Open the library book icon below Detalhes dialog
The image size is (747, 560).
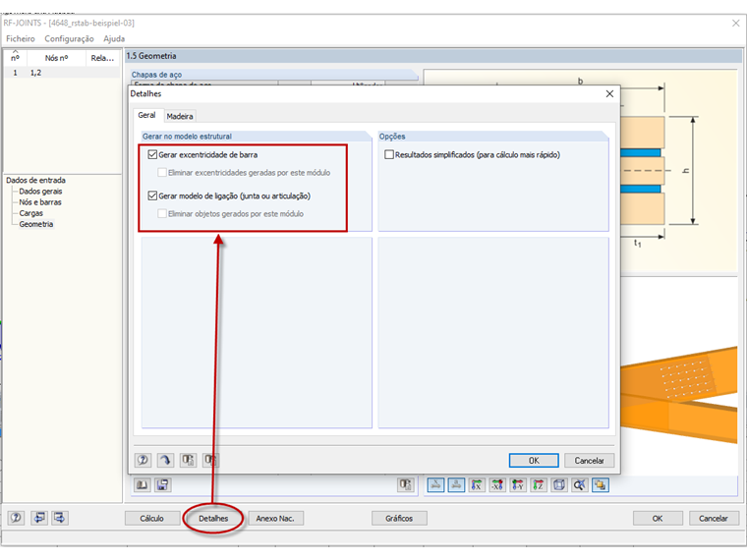(x=142, y=485)
